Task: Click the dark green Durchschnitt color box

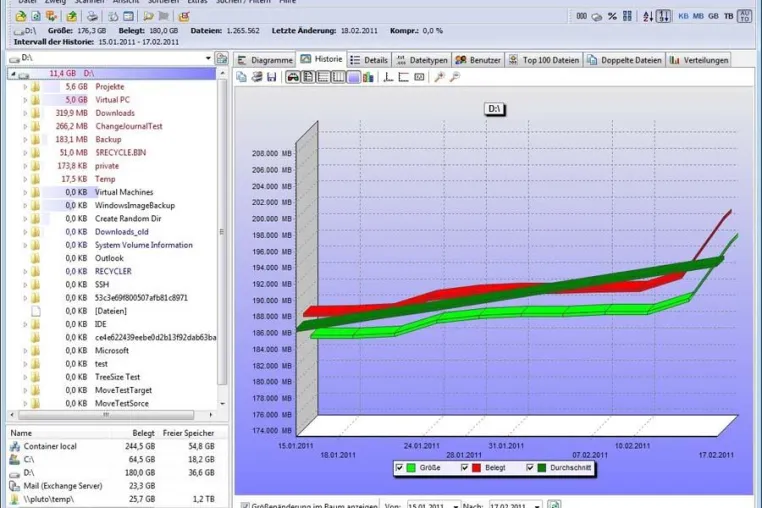Action: 542,468
